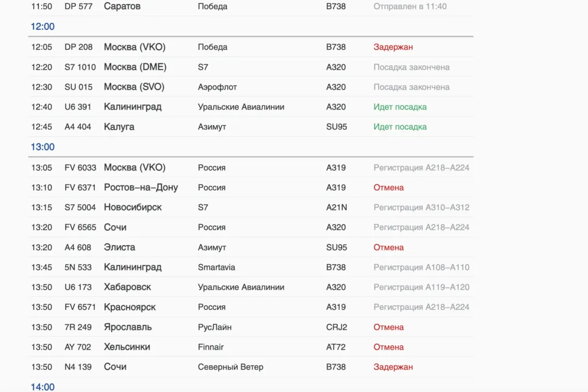Open the U6 391 Калининград flight details
The height and width of the screenshot is (392, 588).
pyautogui.click(x=251, y=107)
